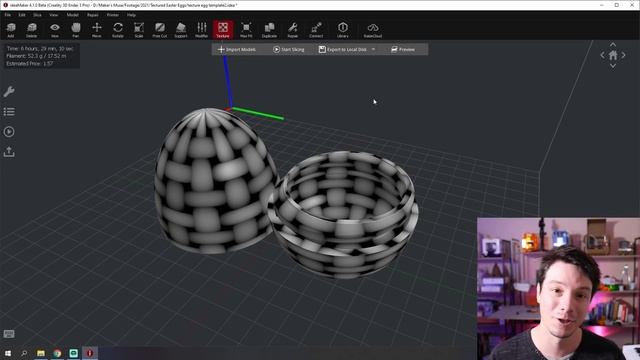Viewport: 640px width, 360px height.
Task: Click the Preview button
Action: click(403, 49)
